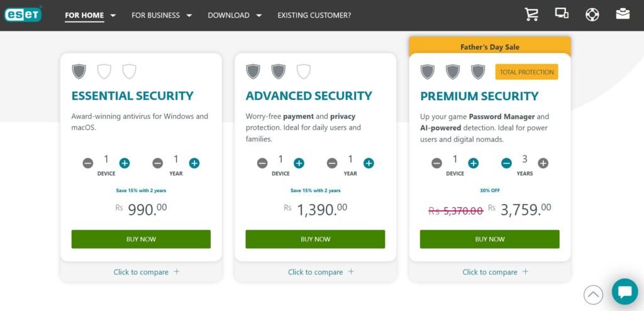Click the devices icon in header
The height and width of the screenshot is (311, 644).
[562, 13]
